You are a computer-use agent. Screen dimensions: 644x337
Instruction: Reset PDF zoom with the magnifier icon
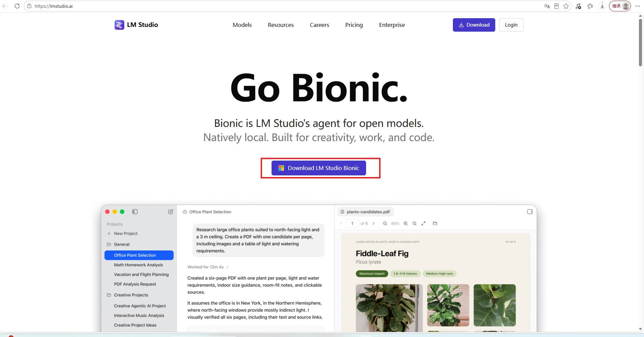pyautogui.click(x=415, y=224)
